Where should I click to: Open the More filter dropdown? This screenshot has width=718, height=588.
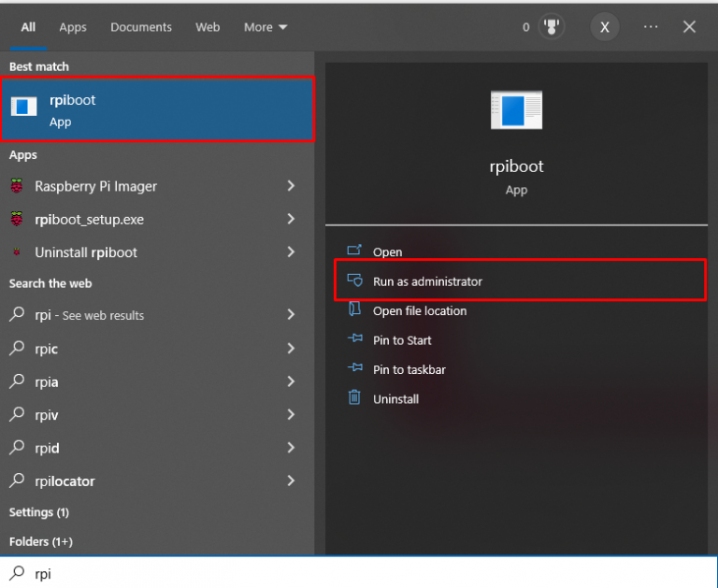click(266, 27)
